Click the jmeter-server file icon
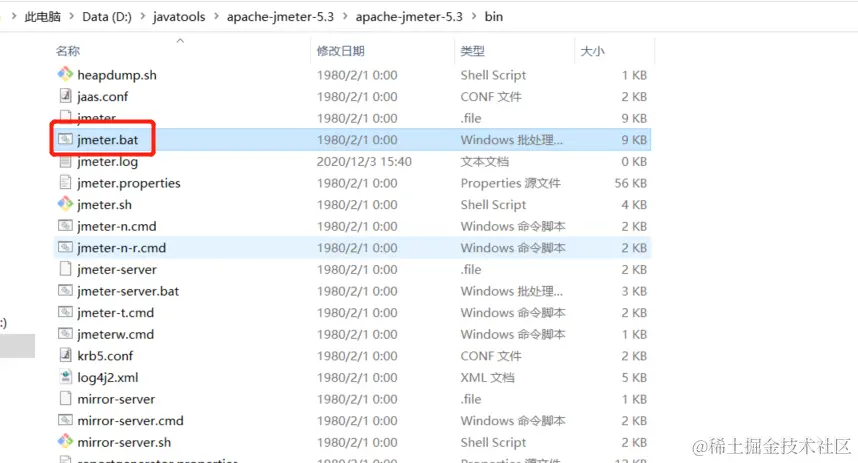 (x=65, y=269)
